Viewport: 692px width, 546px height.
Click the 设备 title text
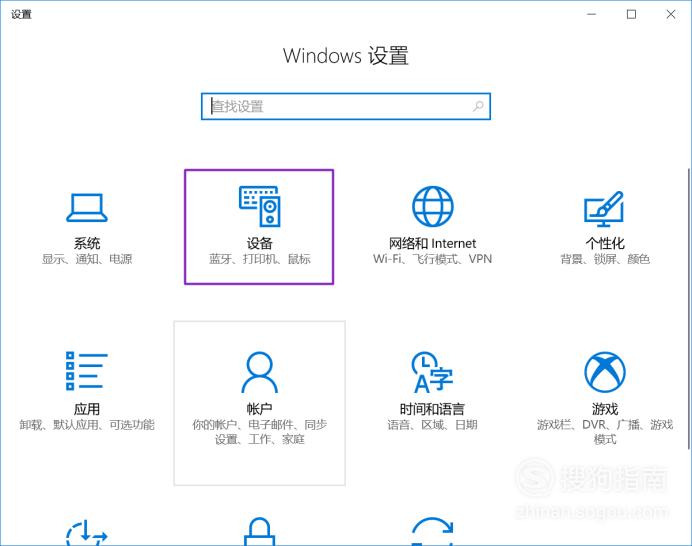(x=260, y=243)
